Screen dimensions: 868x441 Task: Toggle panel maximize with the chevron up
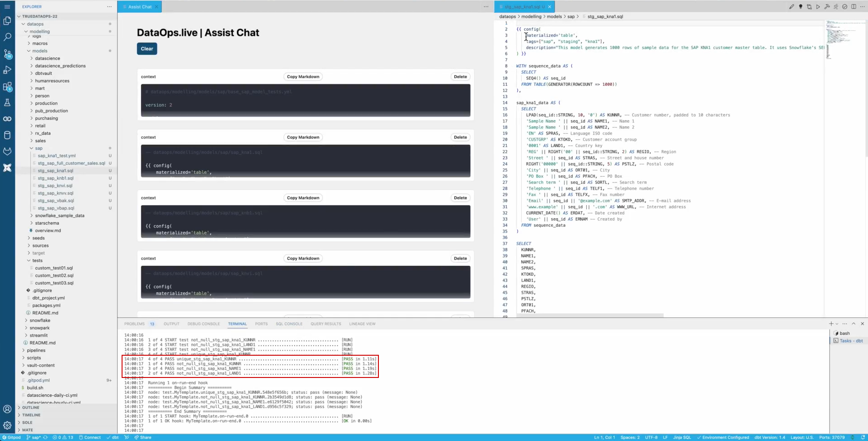[x=854, y=323]
